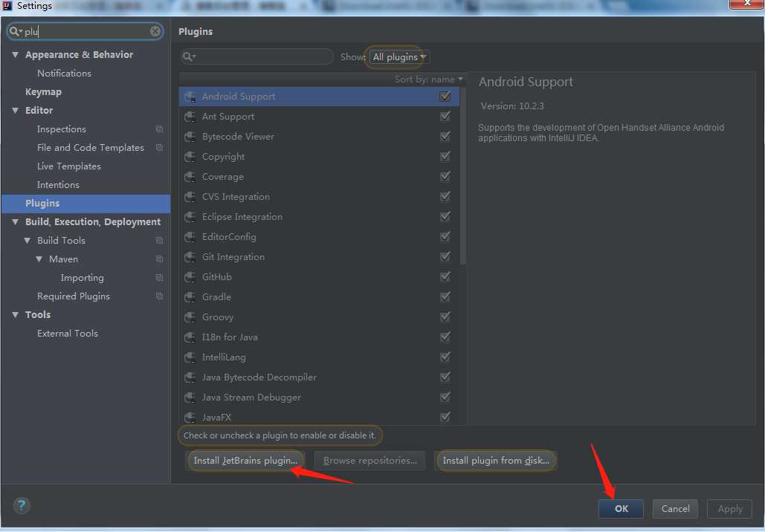Click Install JetBrains plugin button

[245, 461]
